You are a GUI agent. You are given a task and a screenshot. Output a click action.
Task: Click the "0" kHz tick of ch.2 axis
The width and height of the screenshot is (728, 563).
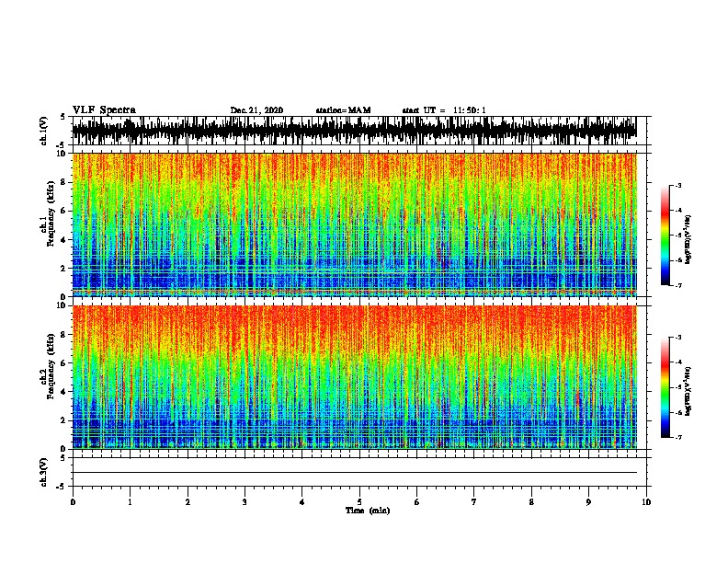click(x=64, y=449)
